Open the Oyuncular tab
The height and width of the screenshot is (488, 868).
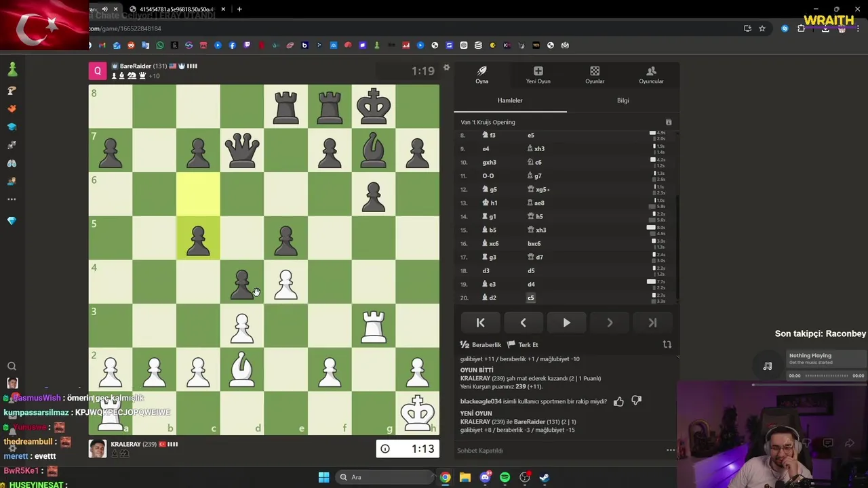point(651,75)
